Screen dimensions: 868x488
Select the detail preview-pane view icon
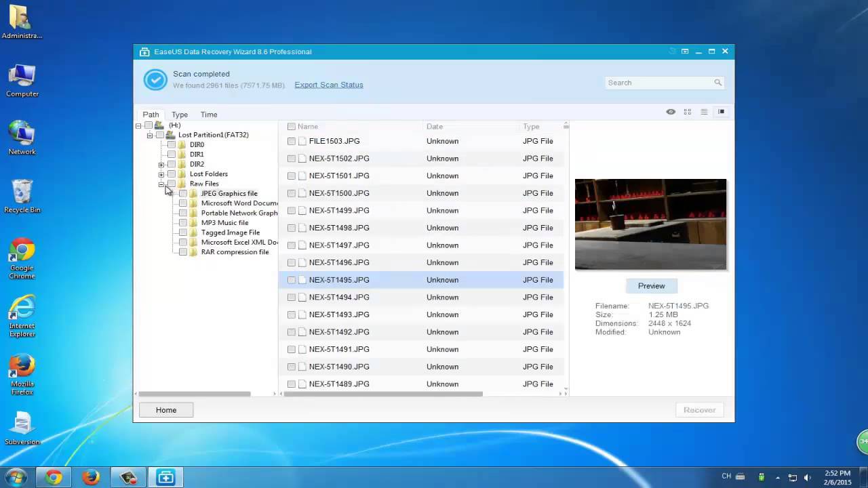(721, 112)
